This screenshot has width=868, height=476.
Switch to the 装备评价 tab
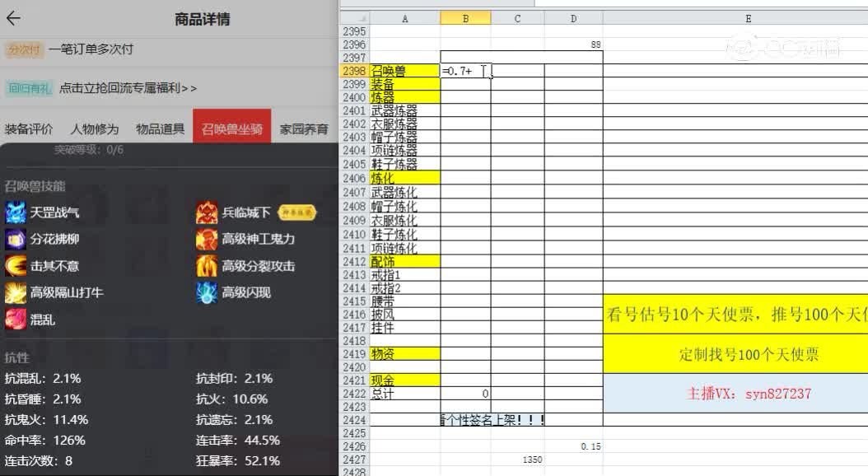(x=30, y=128)
